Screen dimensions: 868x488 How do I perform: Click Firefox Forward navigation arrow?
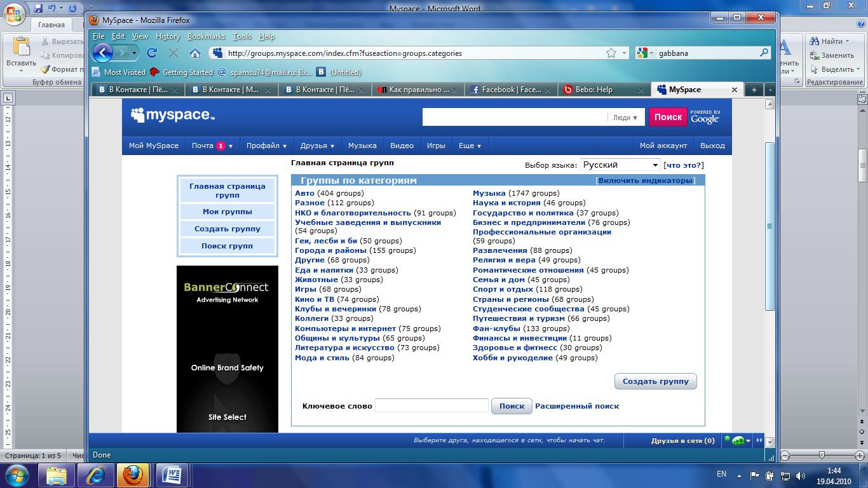[122, 53]
